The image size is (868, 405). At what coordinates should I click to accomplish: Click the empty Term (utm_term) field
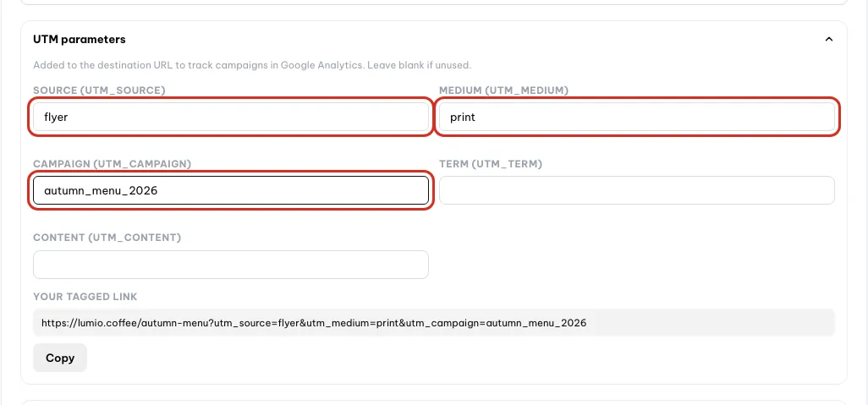(x=636, y=190)
